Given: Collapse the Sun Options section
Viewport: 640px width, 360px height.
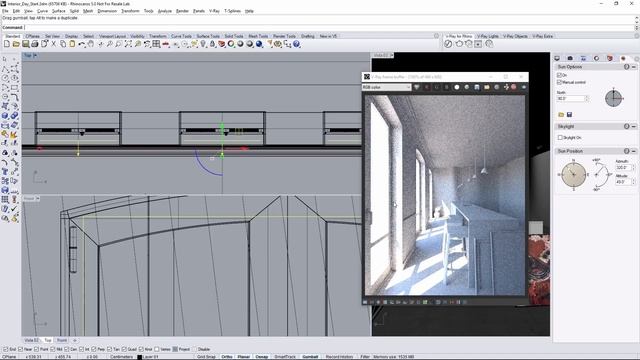Looking at the screenshot, I should 634,67.
